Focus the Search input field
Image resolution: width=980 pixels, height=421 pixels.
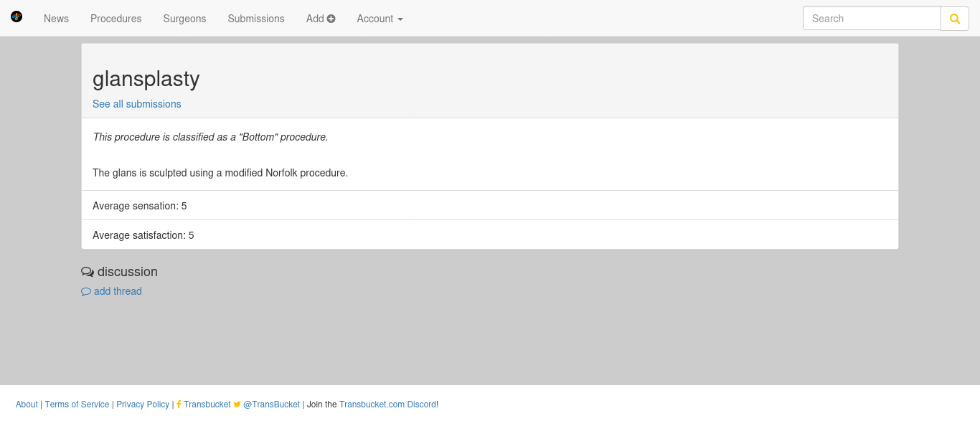872,19
